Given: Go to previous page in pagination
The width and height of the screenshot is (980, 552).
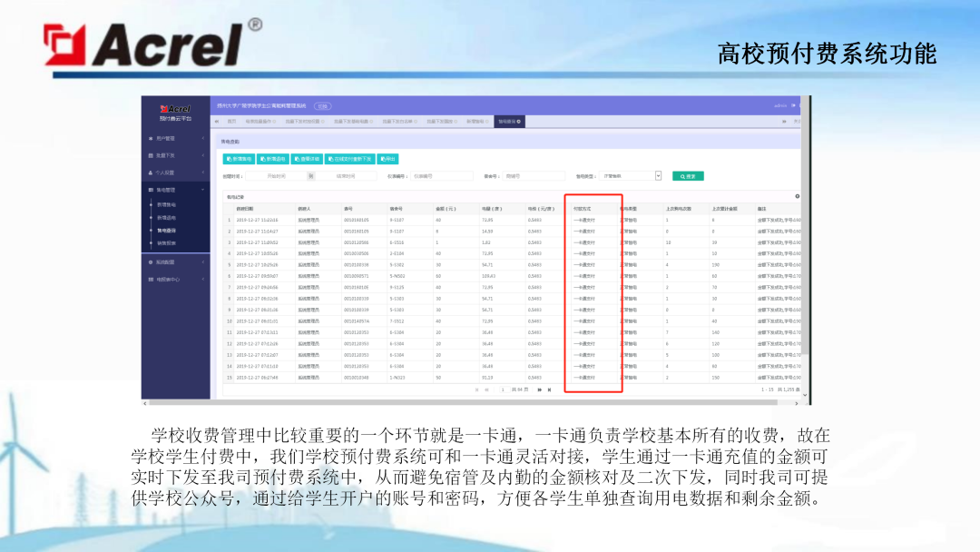Looking at the screenshot, I should coord(487,389).
